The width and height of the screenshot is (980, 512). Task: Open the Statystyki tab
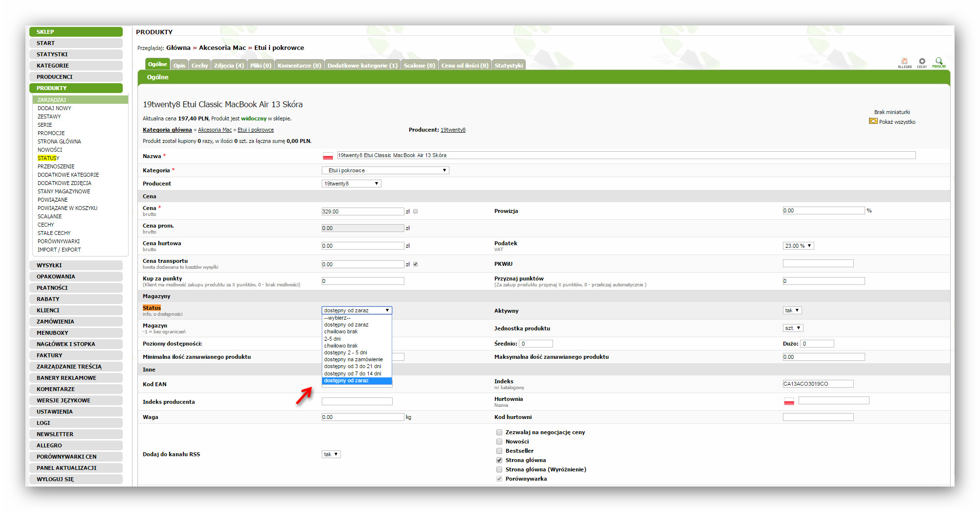click(509, 65)
